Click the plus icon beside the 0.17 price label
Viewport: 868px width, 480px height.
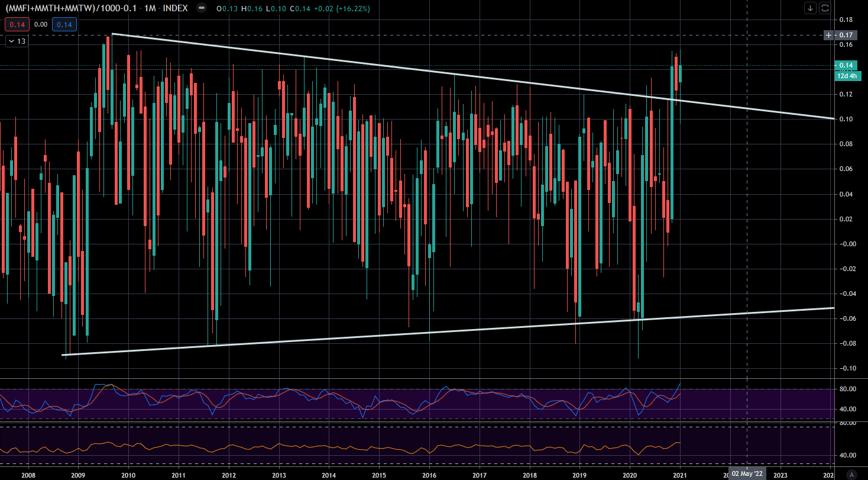pyautogui.click(x=830, y=36)
